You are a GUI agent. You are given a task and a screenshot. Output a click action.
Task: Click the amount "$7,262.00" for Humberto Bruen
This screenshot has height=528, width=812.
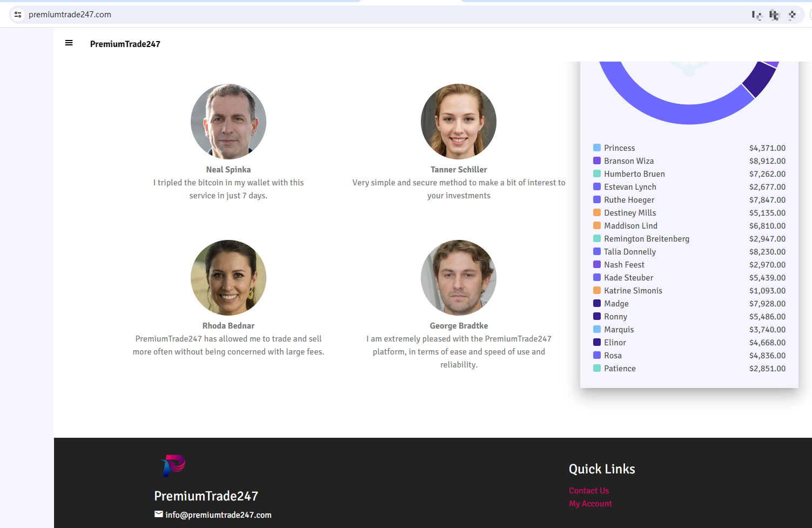tap(767, 174)
